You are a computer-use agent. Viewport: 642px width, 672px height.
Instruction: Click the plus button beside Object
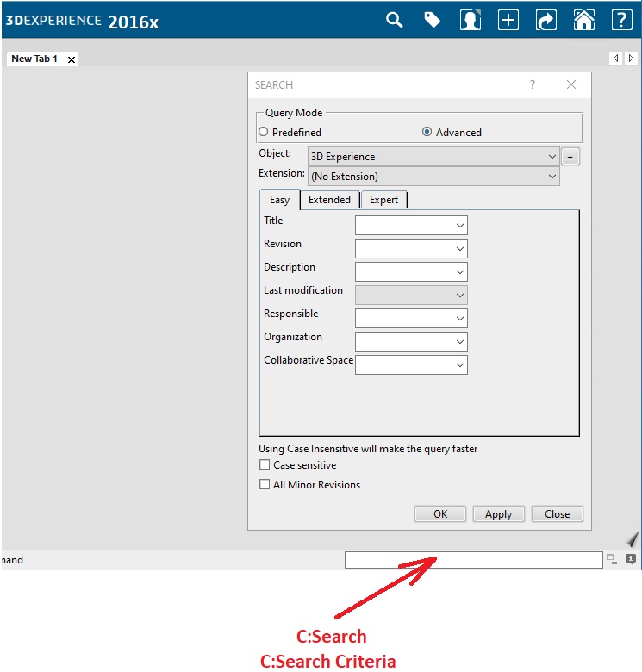tap(570, 157)
